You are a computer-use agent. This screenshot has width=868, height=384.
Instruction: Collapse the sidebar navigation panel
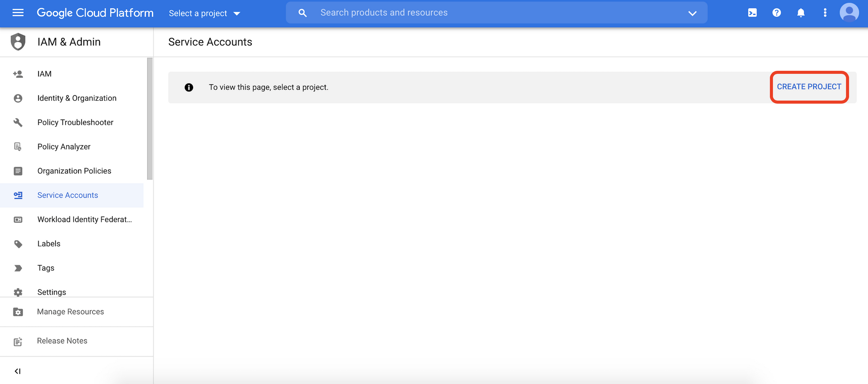pyautogui.click(x=17, y=371)
